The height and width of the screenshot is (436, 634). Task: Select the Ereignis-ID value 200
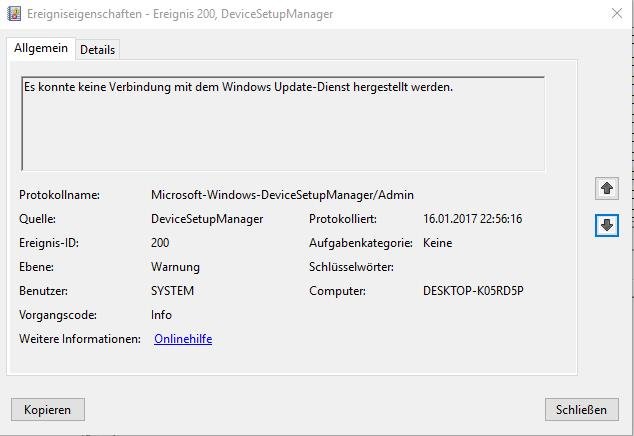pos(160,243)
